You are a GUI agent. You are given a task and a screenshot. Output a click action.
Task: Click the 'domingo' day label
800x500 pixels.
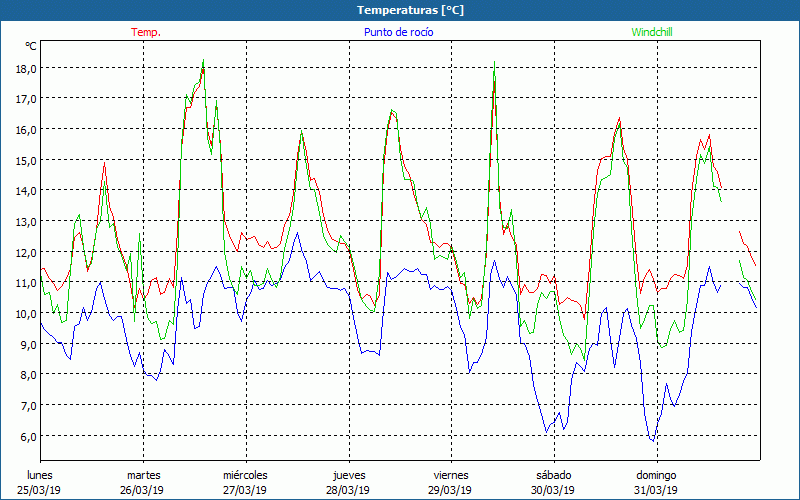[x=656, y=476]
